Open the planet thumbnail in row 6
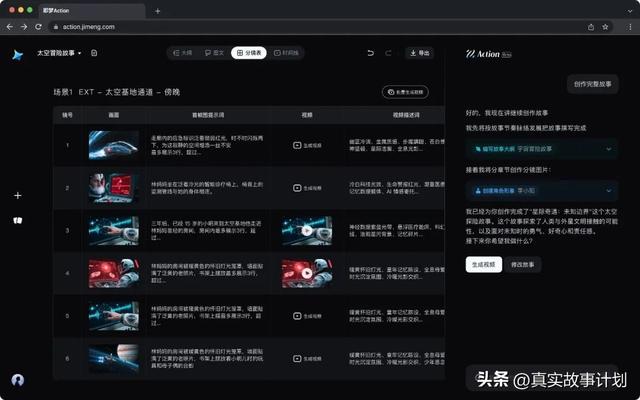The image size is (640, 400). pos(113,359)
